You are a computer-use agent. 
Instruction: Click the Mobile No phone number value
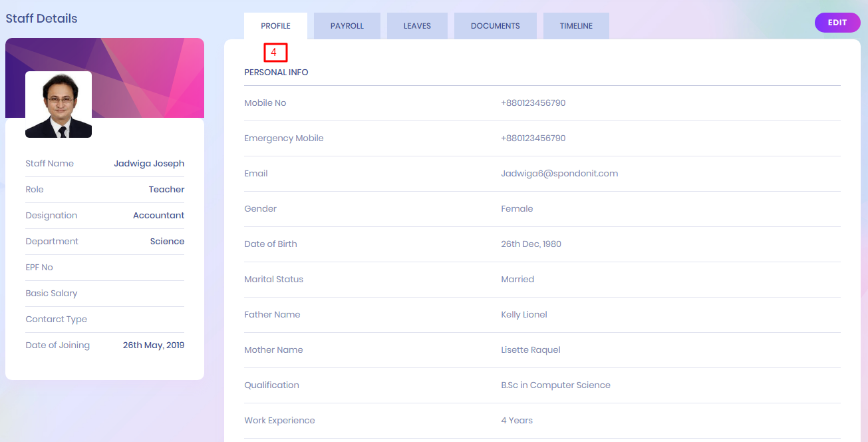(x=533, y=103)
